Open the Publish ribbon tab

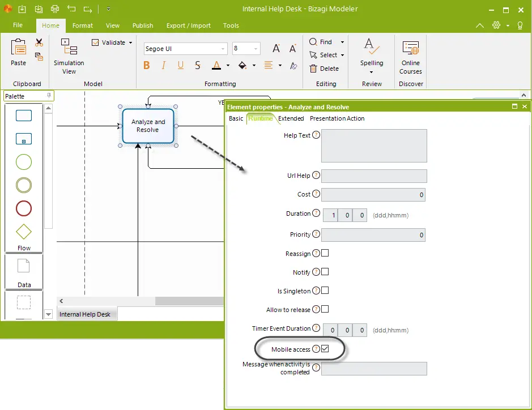tap(143, 25)
